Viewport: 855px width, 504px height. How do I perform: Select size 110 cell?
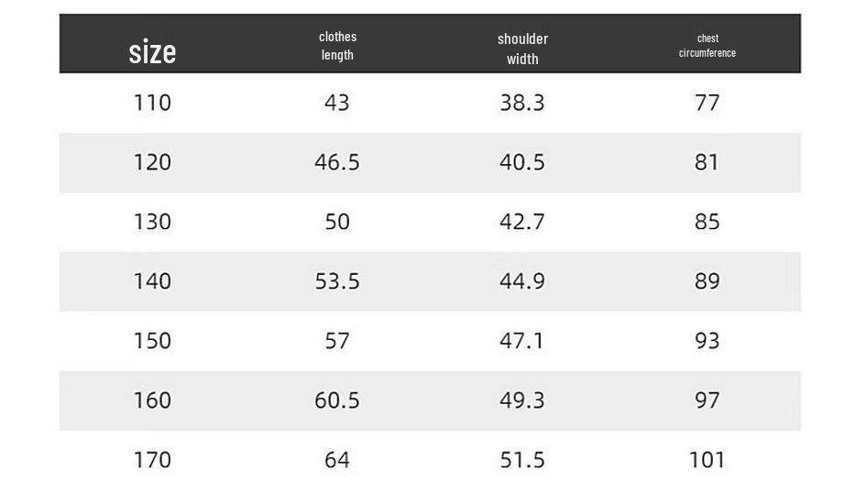152,103
